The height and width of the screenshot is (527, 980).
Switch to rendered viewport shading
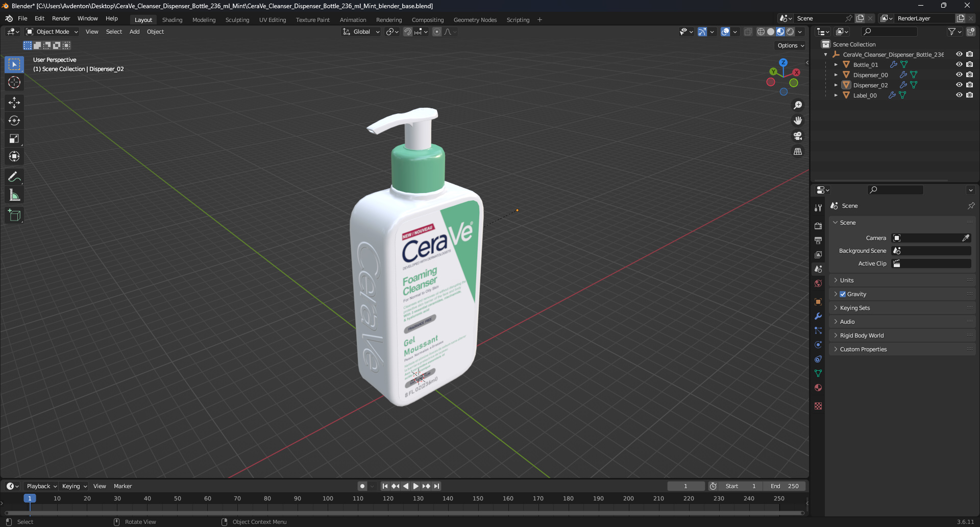(x=790, y=32)
